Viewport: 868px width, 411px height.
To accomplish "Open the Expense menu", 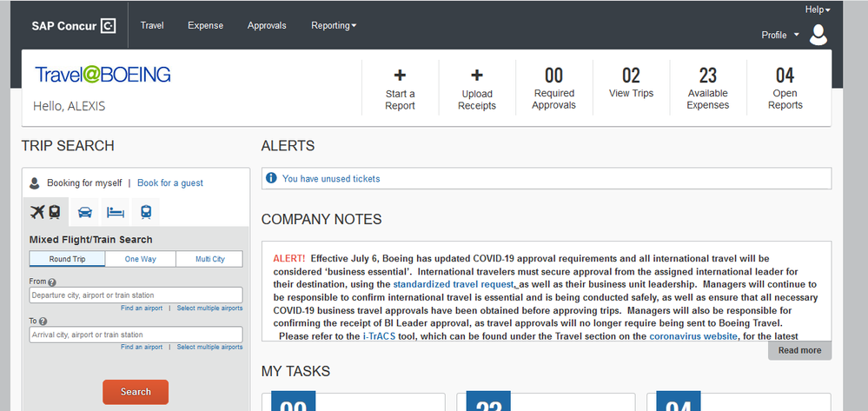I will (205, 25).
